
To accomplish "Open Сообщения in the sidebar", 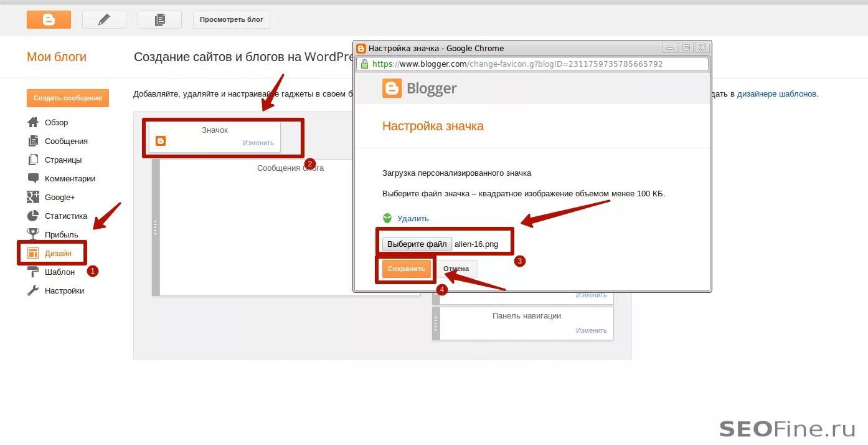I will pyautogui.click(x=66, y=141).
